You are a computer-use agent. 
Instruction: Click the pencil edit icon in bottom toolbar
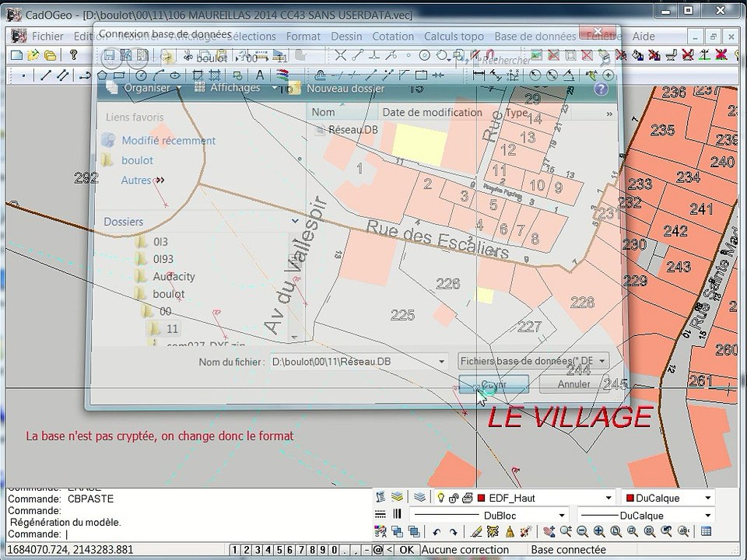476,531
